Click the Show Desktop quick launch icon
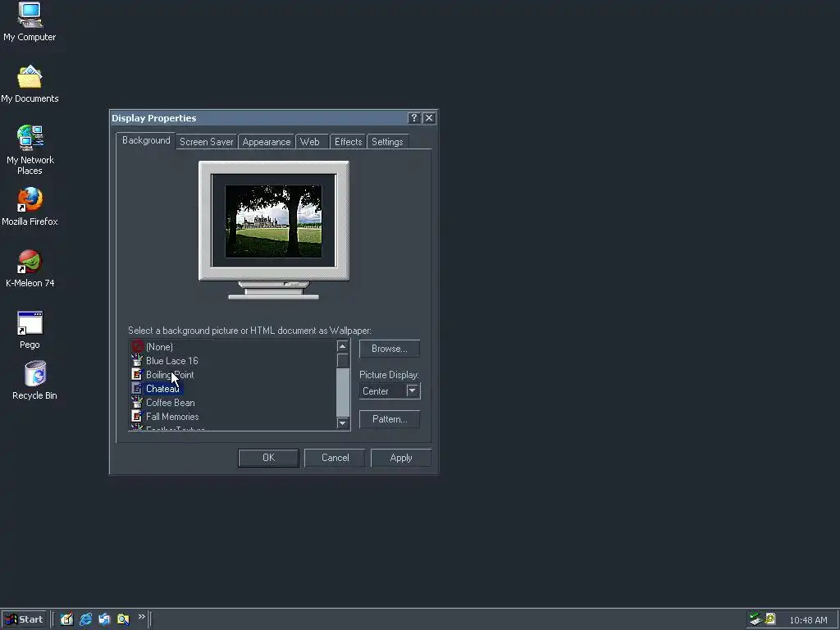 click(x=66, y=619)
